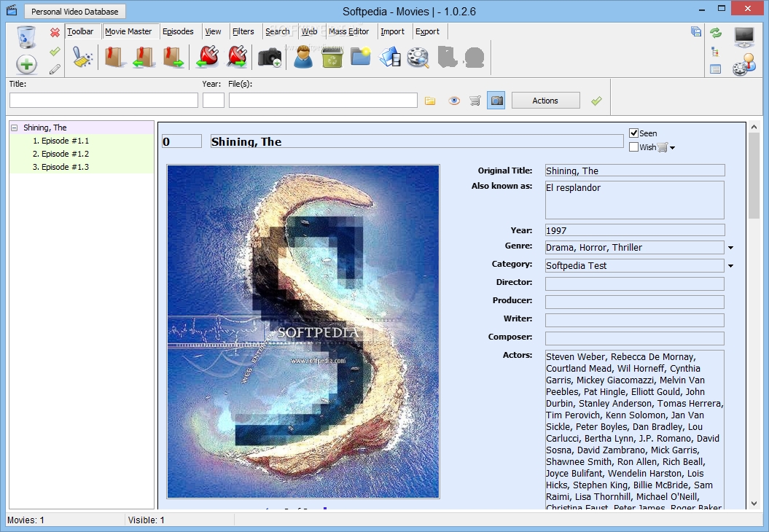The width and height of the screenshot is (769, 532).
Task: Click the brush clean-up toolbar icon
Action: pos(83,57)
